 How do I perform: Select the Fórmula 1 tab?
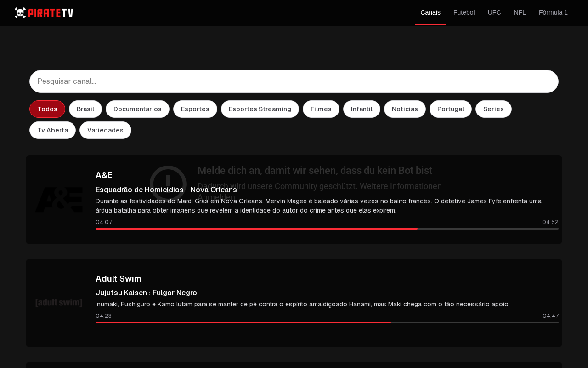(x=553, y=12)
